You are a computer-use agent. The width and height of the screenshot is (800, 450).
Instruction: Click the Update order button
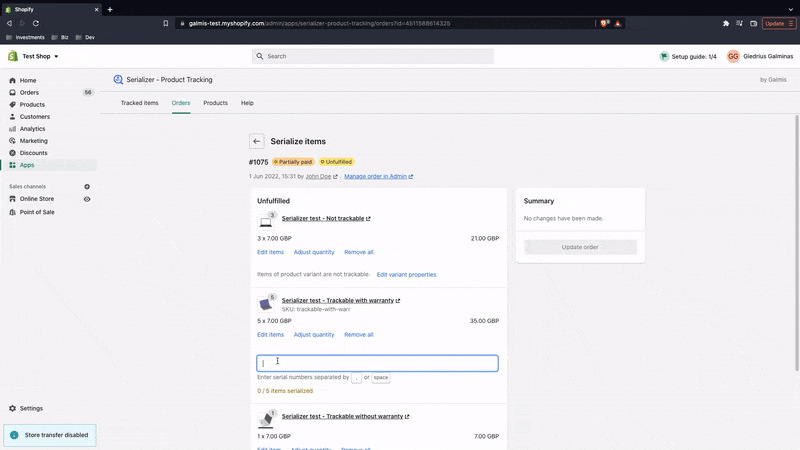tap(580, 247)
